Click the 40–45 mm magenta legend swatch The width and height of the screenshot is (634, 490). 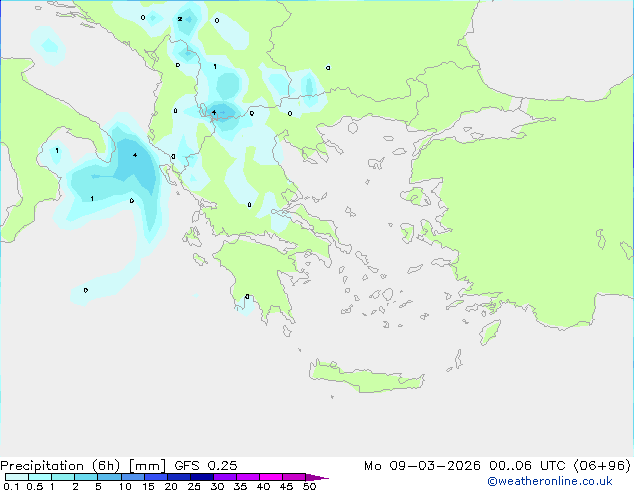click(271, 477)
